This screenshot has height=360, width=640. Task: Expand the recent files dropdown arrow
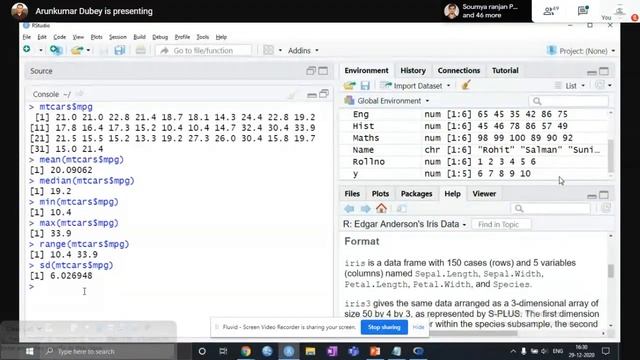pos(88,51)
